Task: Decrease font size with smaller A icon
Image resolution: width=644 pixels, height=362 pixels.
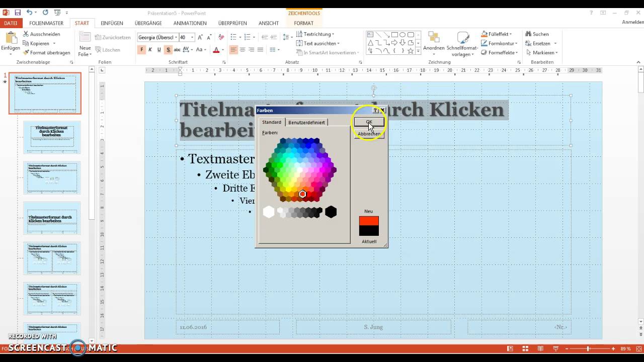Action: point(209,37)
